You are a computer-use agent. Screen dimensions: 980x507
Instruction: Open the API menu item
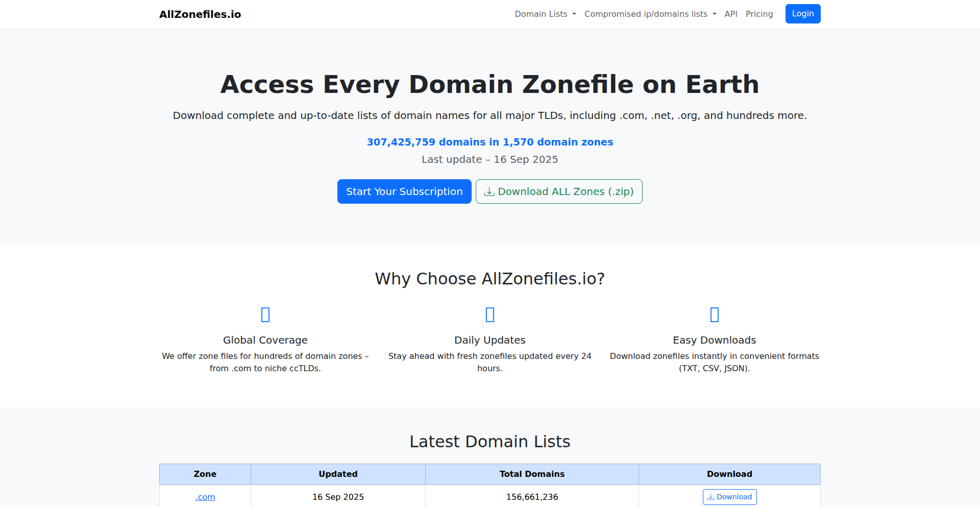click(731, 14)
